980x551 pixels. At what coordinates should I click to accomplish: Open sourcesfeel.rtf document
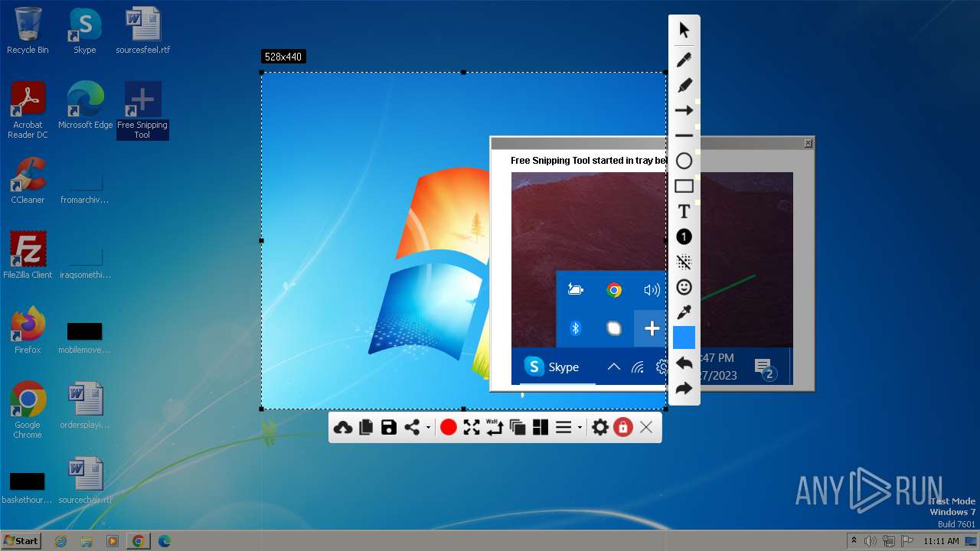click(143, 31)
